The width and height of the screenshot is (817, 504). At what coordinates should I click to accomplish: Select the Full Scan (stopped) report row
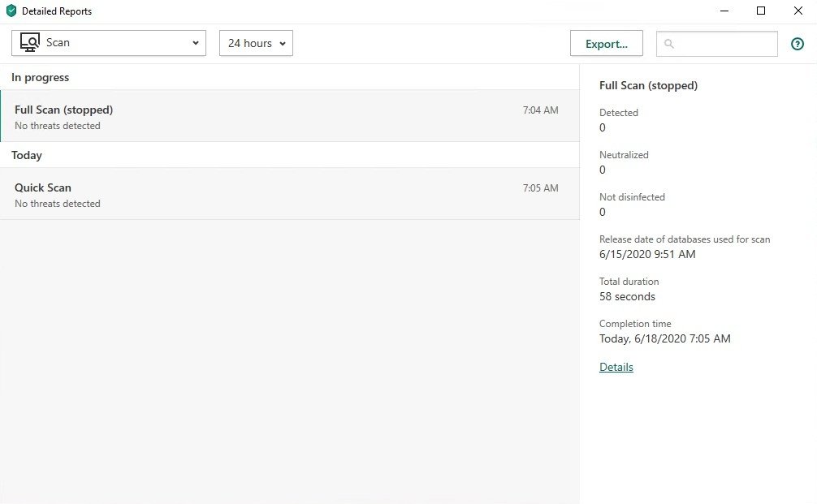pyautogui.click(x=290, y=116)
